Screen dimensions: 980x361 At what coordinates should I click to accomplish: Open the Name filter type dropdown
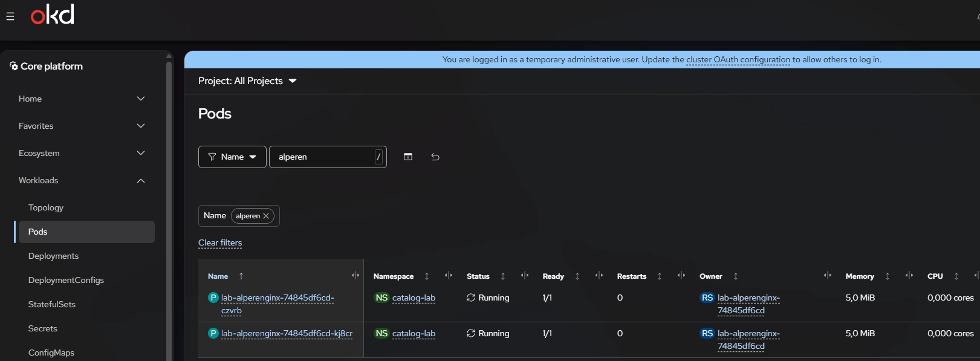pos(232,157)
